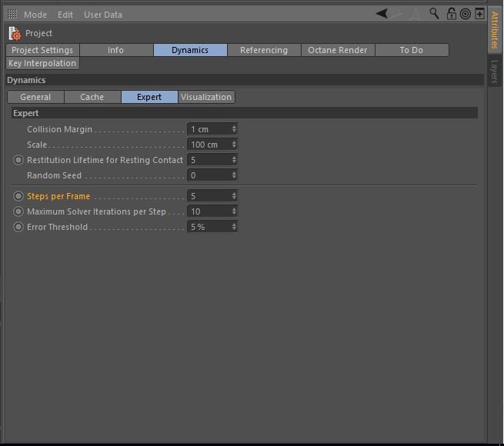The width and height of the screenshot is (504, 446).
Task: Click Scale value spinner arrows
Action: (x=234, y=145)
